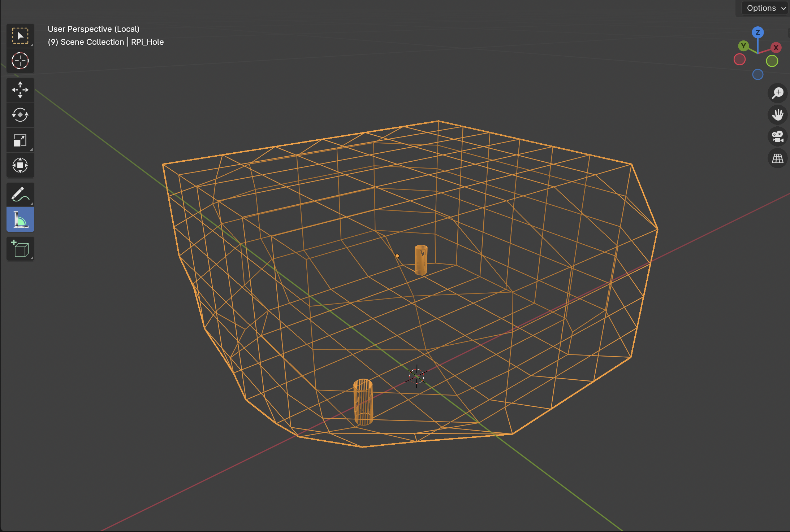Pan the view with the hand icon
The image size is (790, 532).
777,114
